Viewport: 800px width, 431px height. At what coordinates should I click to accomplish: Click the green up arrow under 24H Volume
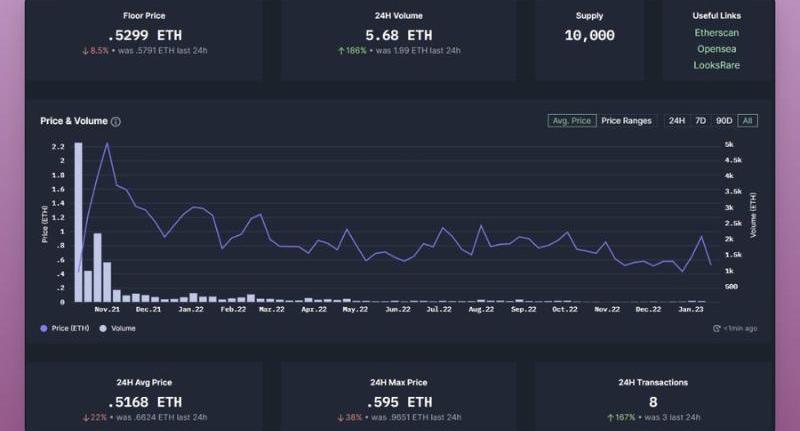tap(343, 50)
